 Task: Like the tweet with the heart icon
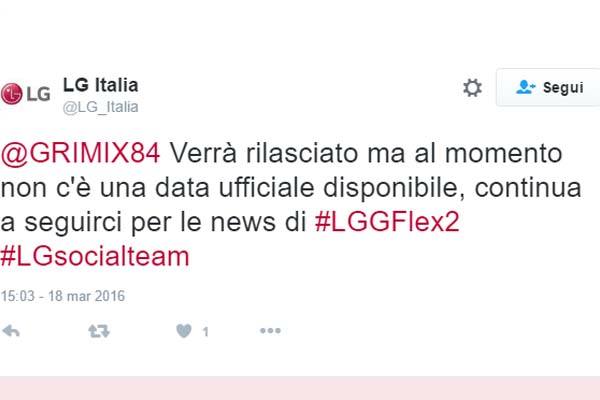[184, 331]
